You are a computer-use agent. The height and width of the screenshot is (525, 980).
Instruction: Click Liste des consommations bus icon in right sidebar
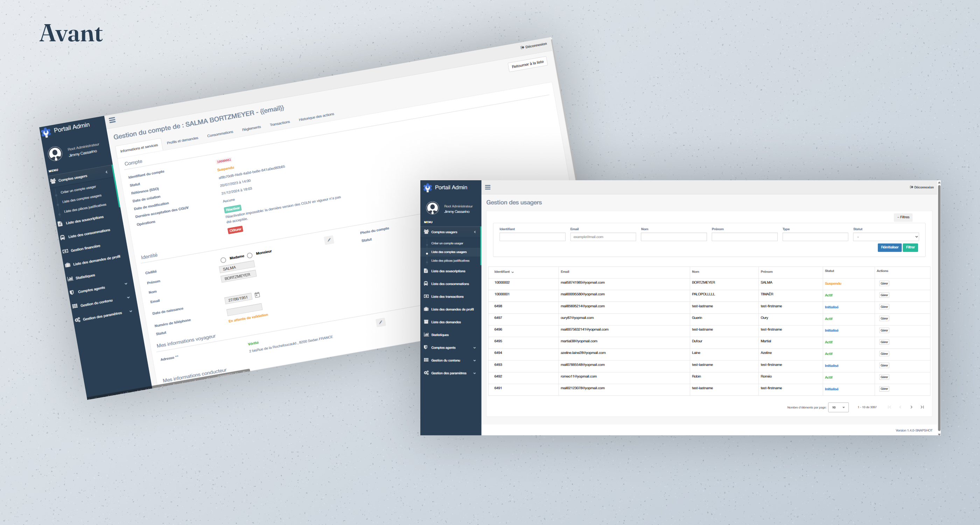(x=426, y=283)
